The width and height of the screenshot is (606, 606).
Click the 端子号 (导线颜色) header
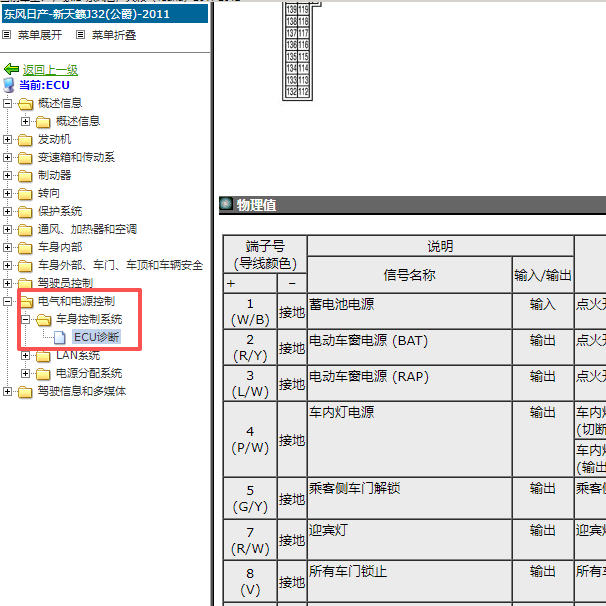(x=265, y=254)
